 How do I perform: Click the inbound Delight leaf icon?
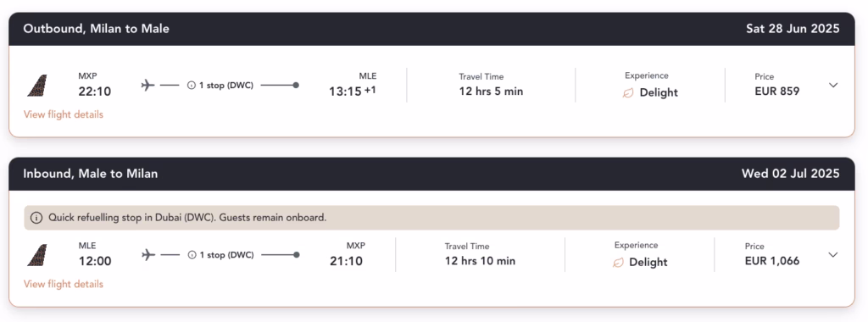618,262
